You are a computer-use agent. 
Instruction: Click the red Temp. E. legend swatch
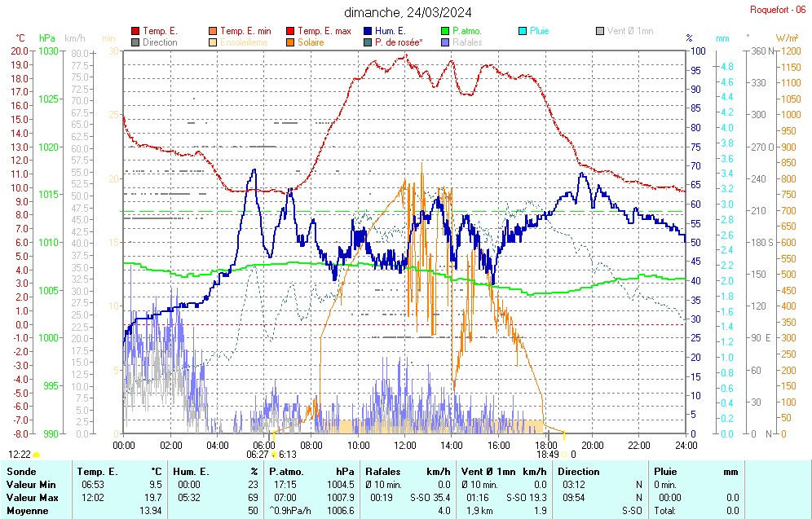tap(135, 31)
